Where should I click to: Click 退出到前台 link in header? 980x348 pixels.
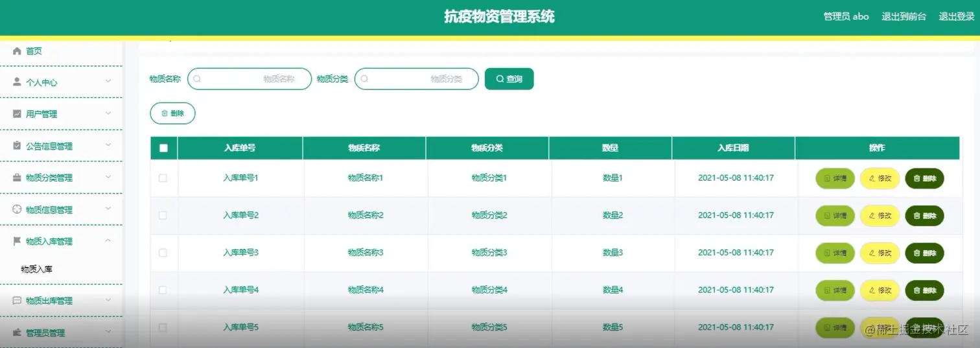(x=904, y=17)
